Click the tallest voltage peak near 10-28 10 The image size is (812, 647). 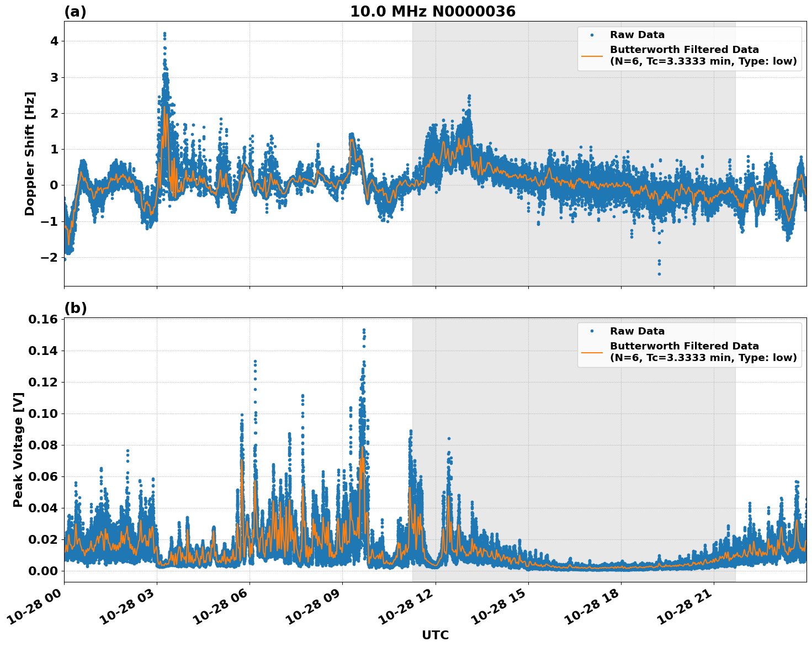click(x=364, y=328)
